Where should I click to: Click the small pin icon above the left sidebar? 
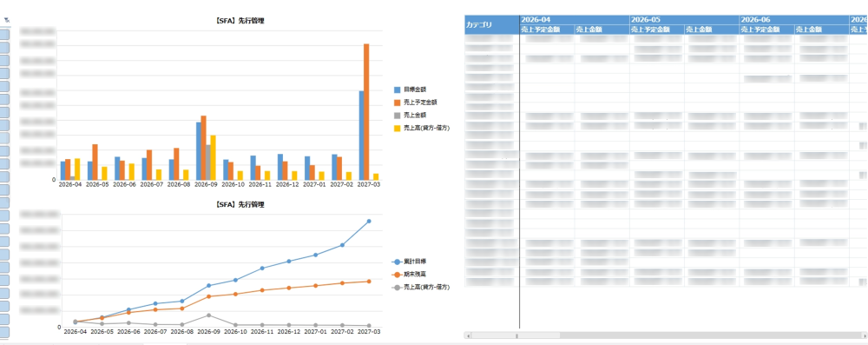coord(7,21)
